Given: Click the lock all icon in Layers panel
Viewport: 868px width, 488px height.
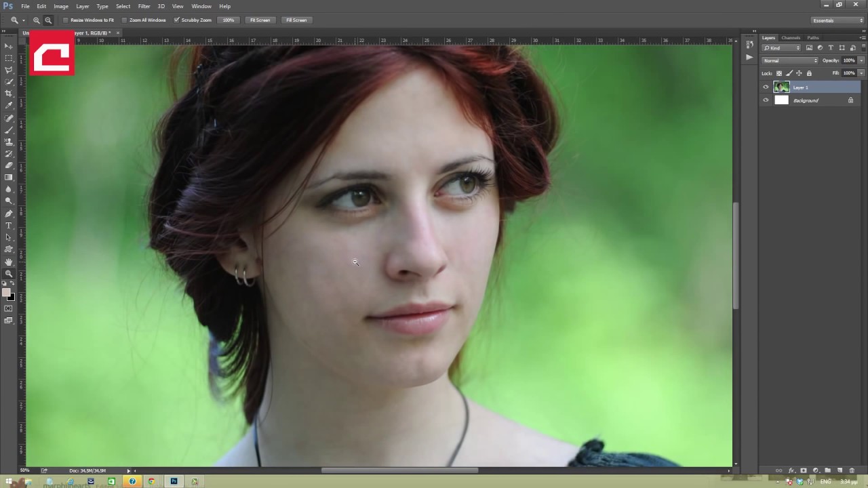Looking at the screenshot, I should point(809,73).
